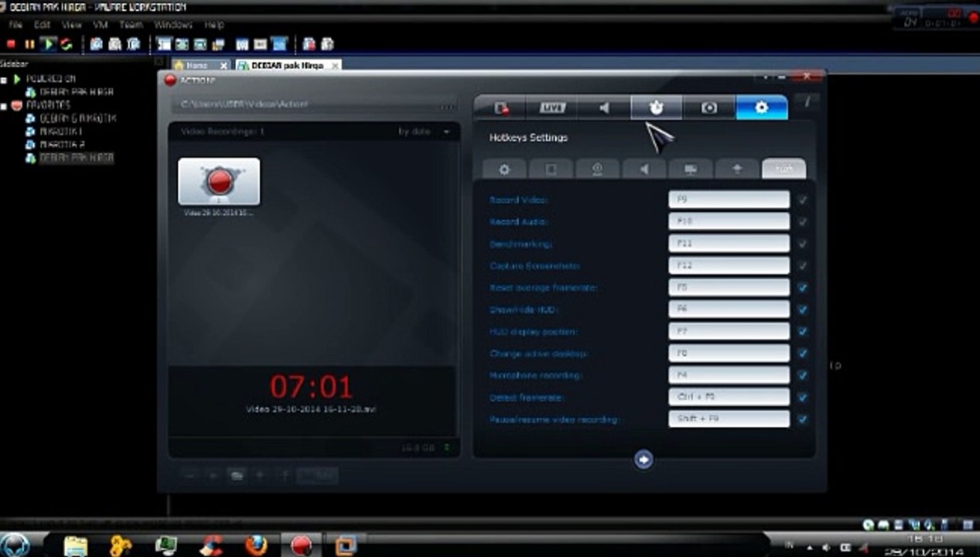Click the info 'i' button in Action!

point(807,101)
